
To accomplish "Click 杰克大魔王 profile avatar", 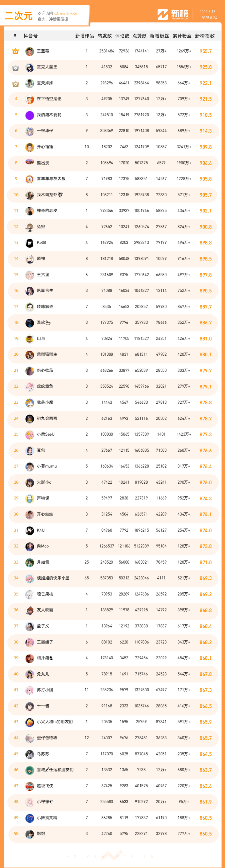I will click(x=30, y=67).
